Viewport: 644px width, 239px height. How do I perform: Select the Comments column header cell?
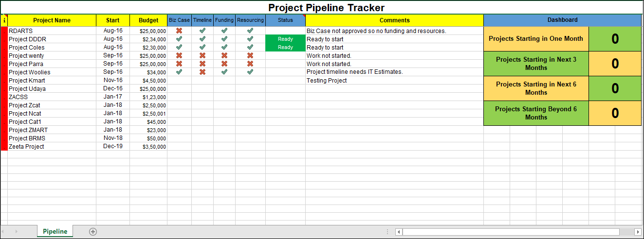point(394,20)
